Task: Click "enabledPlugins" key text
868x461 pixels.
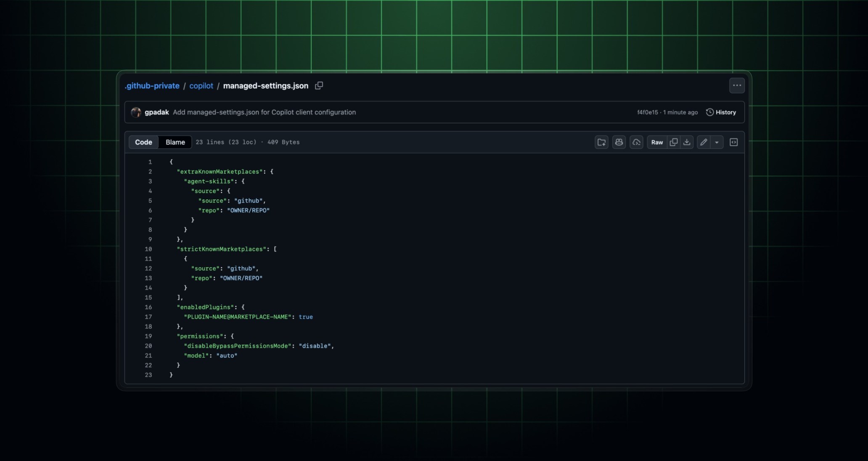Action: tap(205, 307)
